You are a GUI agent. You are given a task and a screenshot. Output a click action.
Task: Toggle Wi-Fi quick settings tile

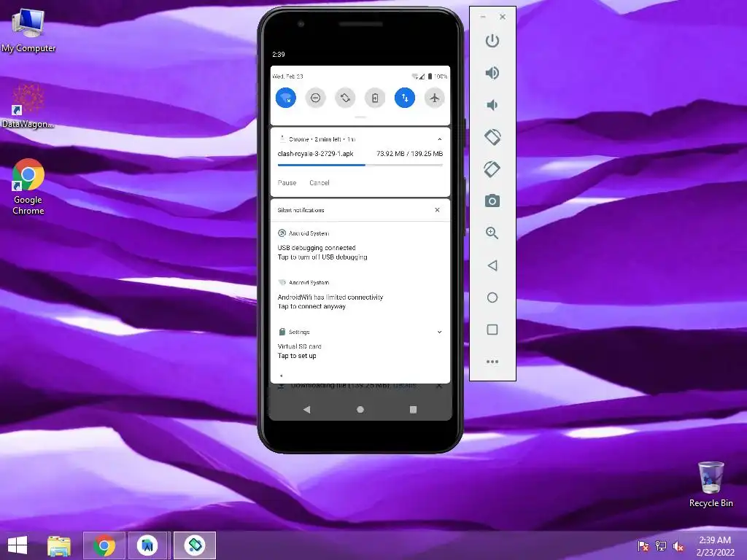[x=286, y=98]
